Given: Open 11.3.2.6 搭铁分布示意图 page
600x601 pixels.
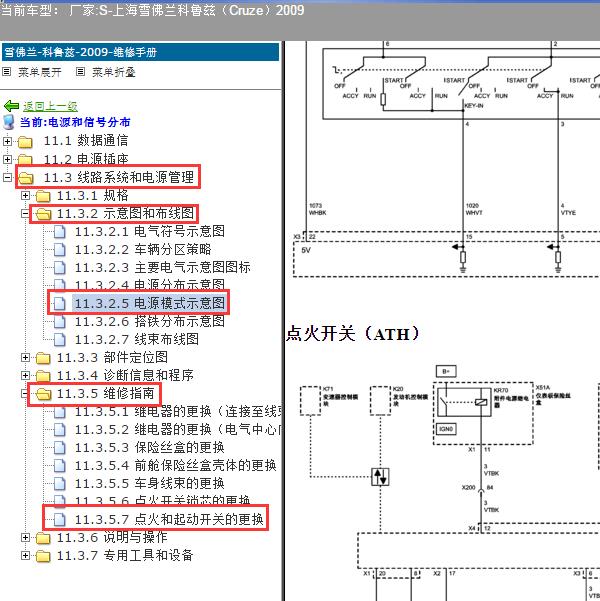Looking at the screenshot, I should pyautogui.click(x=150, y=321).
